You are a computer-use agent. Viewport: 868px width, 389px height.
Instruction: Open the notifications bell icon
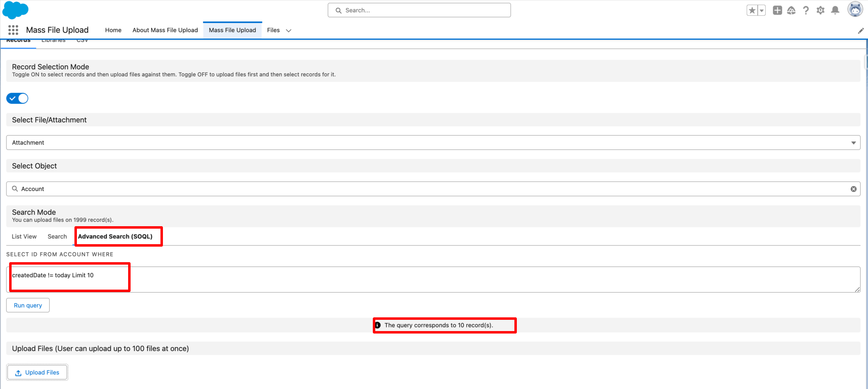835,10
